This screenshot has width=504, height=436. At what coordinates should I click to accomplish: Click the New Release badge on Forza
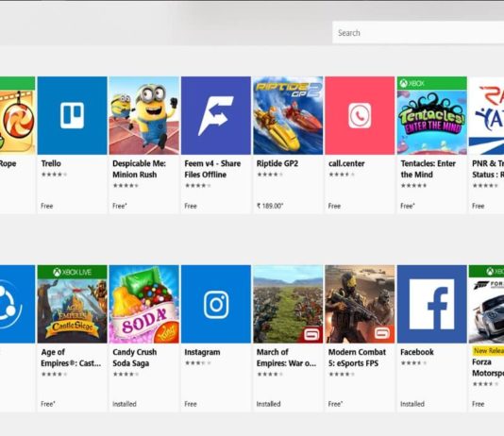pyautogui.click(x=488, y=351)
